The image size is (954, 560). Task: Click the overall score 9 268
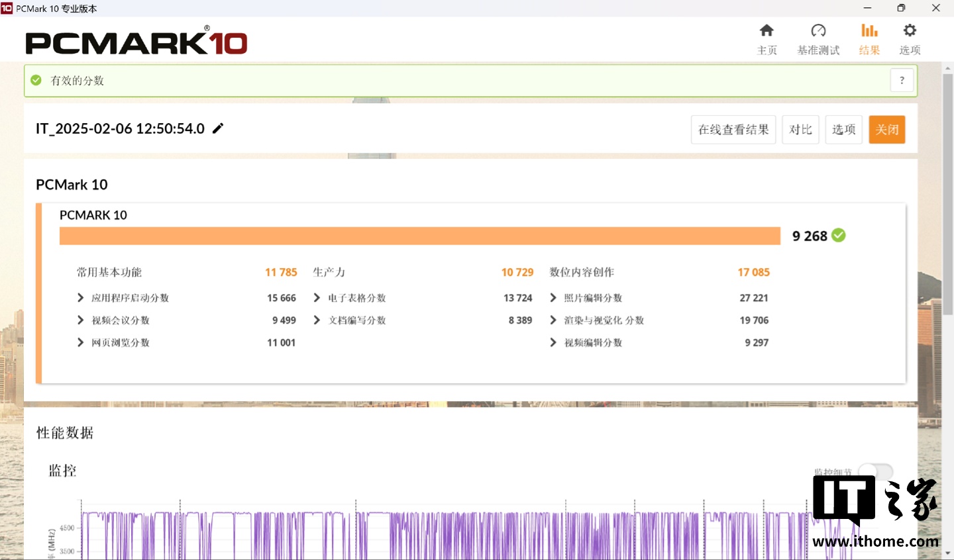click(x=810, y=236)
